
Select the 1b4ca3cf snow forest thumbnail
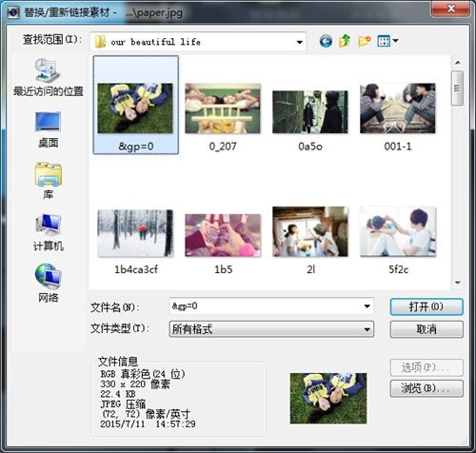coord(135,233)
